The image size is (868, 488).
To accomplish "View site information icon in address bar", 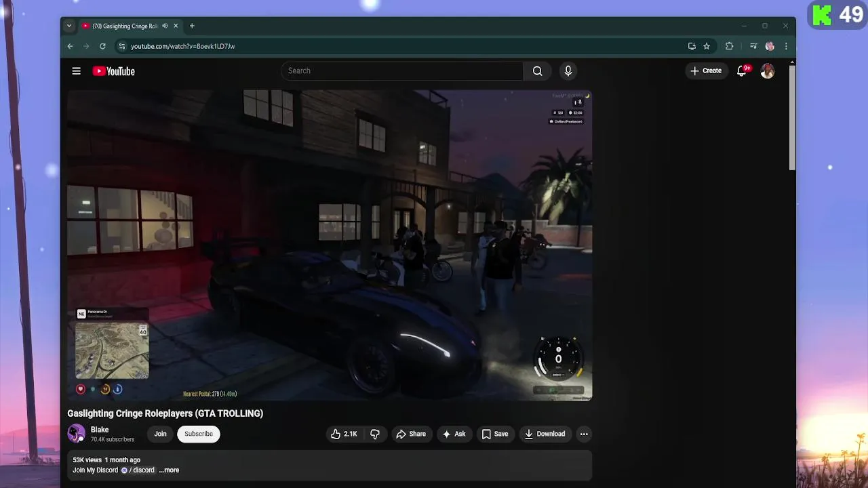I will click(x=122, y=46).
